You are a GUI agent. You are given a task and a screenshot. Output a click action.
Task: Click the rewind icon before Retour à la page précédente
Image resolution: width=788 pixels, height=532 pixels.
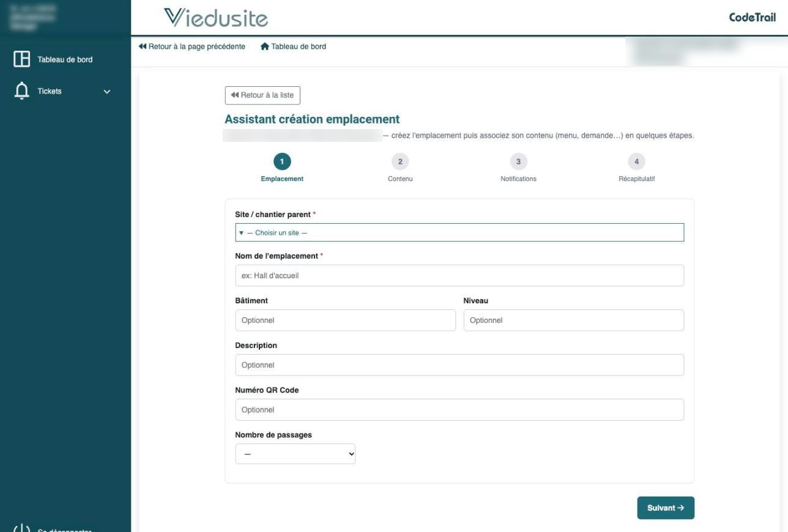(143, 46)
